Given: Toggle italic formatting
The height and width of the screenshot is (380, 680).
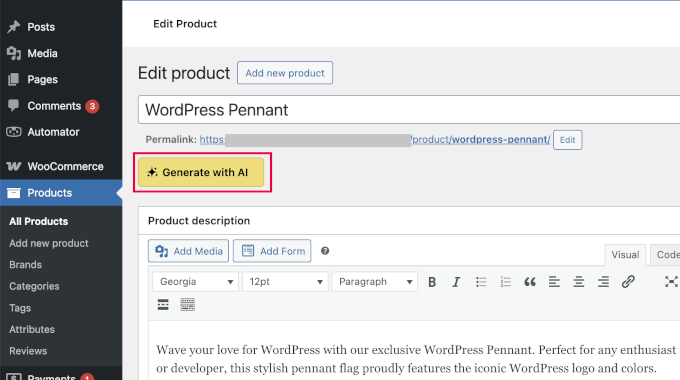Looking at the screenshot, I should [456, 282].
